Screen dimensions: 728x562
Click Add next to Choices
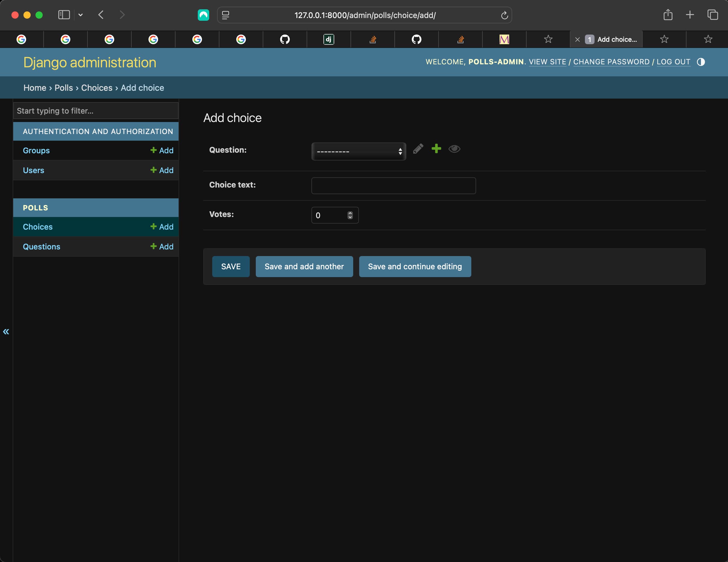coord(162,227)
